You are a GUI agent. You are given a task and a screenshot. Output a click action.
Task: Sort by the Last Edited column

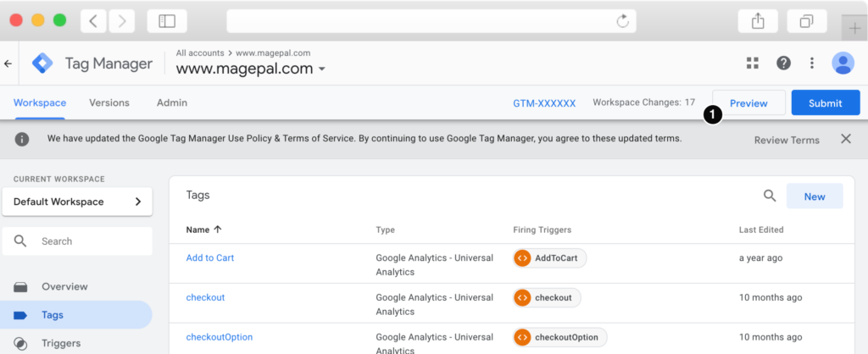click(761, 230)
